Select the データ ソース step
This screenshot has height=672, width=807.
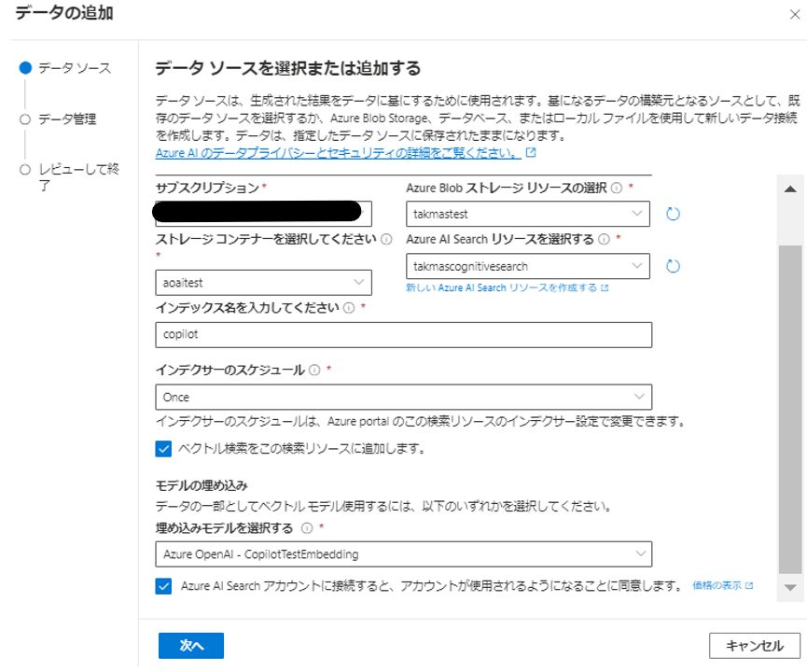tap(65, 68)
